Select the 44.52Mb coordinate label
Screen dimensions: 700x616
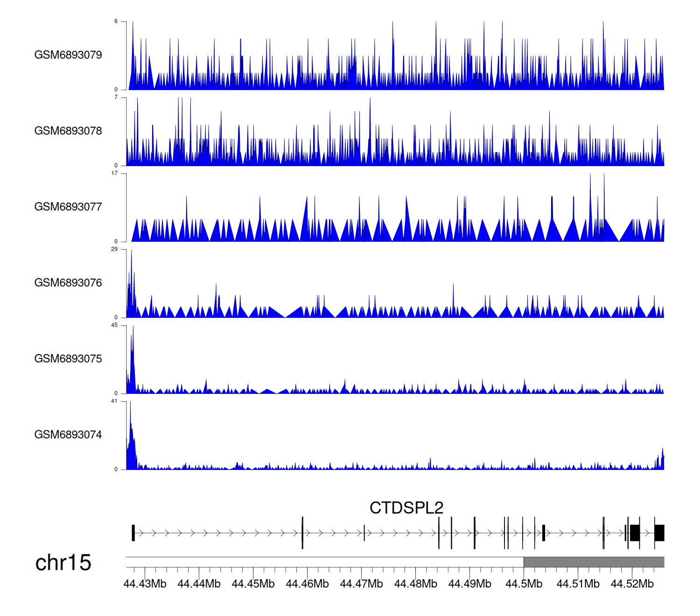632,584
